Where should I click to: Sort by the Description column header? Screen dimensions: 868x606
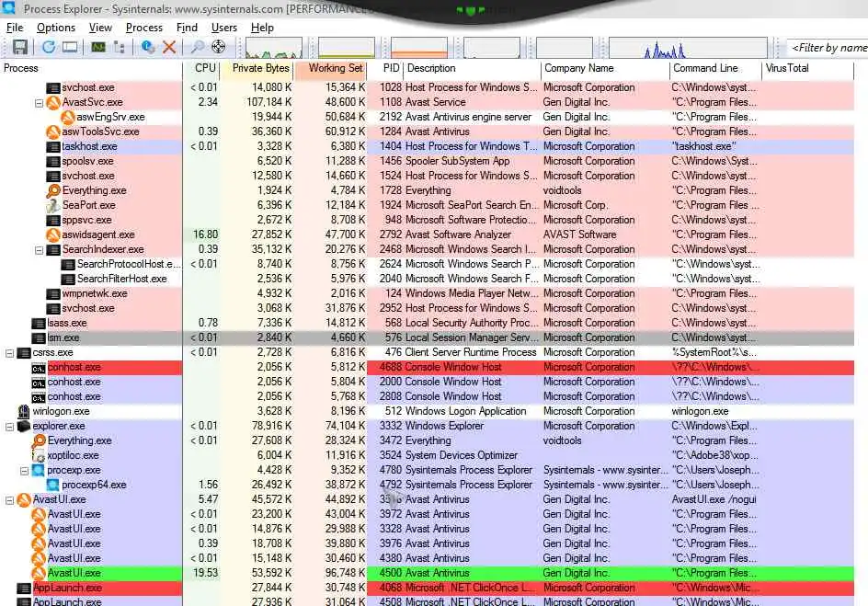(x=473, y=69)
